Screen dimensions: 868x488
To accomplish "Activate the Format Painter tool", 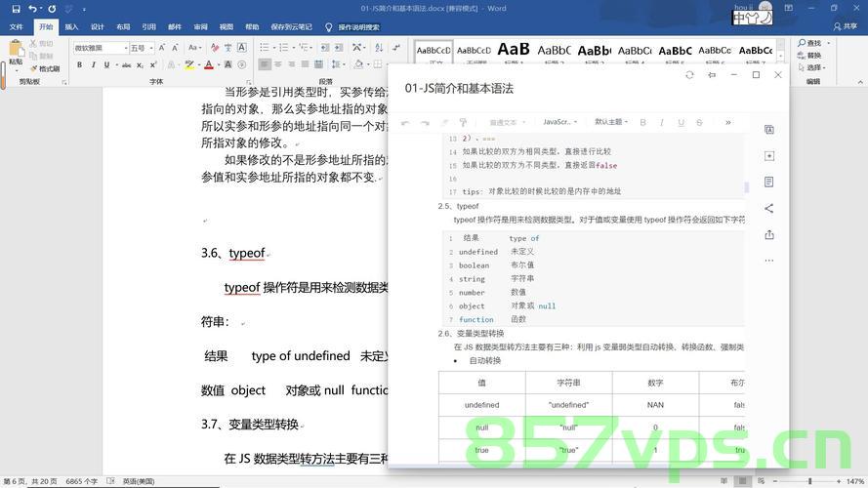I will click(45, 68).
